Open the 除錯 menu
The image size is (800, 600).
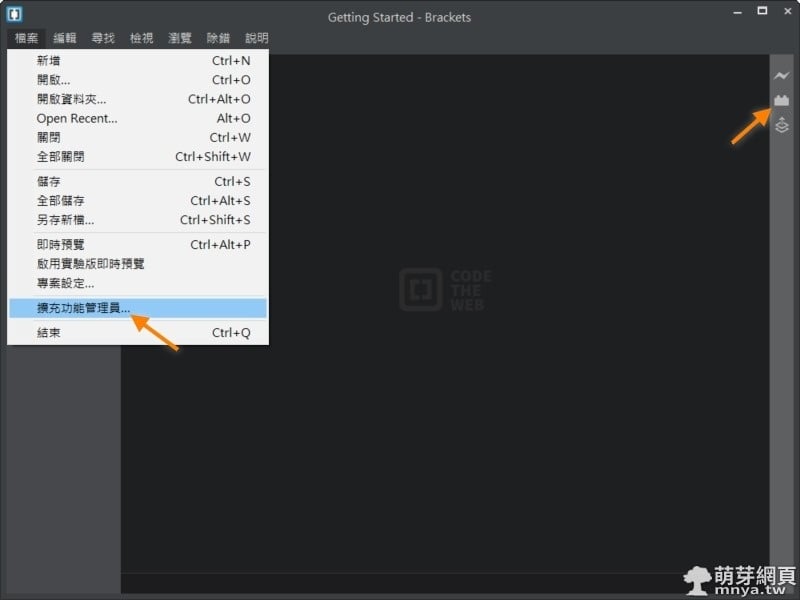click(x=218, y=38)
